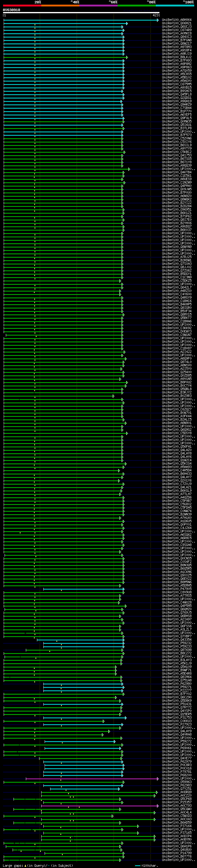Select the UniRef100_Q4U8U0 label
The width and height of the screenshot is (197, 868).
click(177, 850)
